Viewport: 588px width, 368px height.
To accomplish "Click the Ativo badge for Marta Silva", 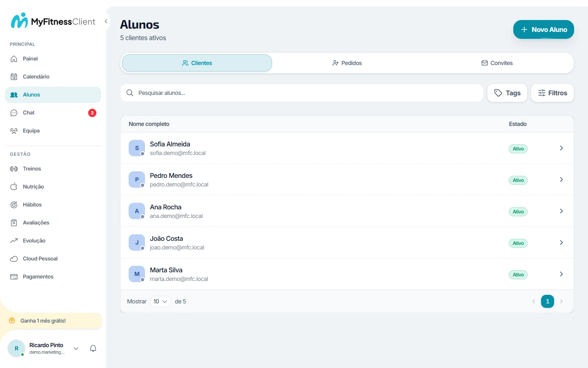I will tap(518, 275).
